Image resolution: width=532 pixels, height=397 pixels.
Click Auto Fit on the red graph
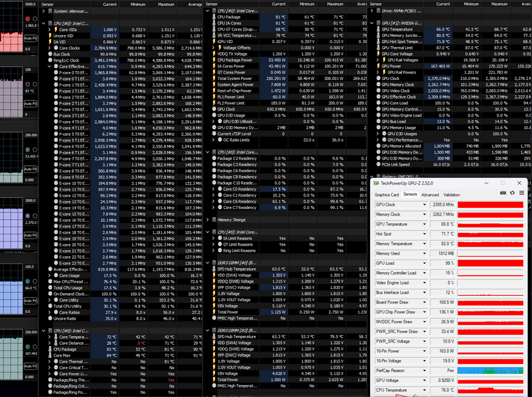[x=30, y=38]
